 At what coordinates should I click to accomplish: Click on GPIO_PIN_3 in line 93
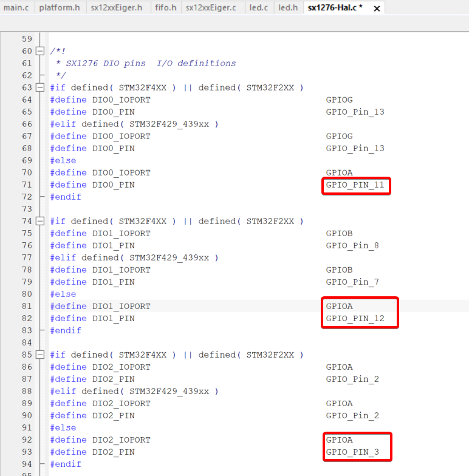click(x=352, y=452)
